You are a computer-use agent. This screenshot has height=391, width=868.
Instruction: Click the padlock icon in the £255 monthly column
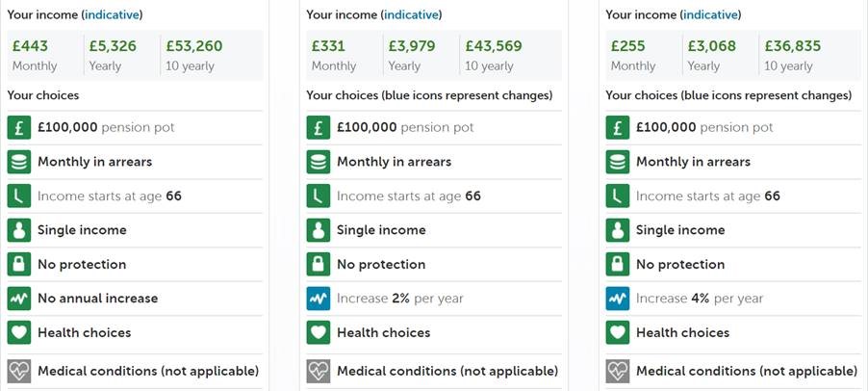coord(617,265)
